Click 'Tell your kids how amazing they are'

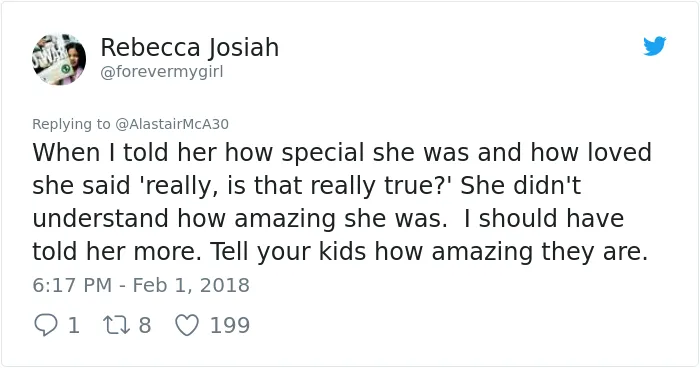[429, 251]
